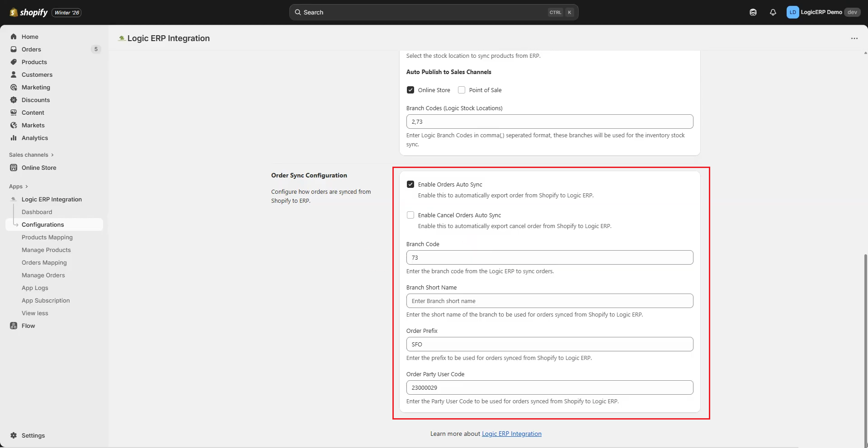This screenshot has height=448, width=868.
Task: Click the Home icon in sidebar
Action: click(x=14, y=37)
